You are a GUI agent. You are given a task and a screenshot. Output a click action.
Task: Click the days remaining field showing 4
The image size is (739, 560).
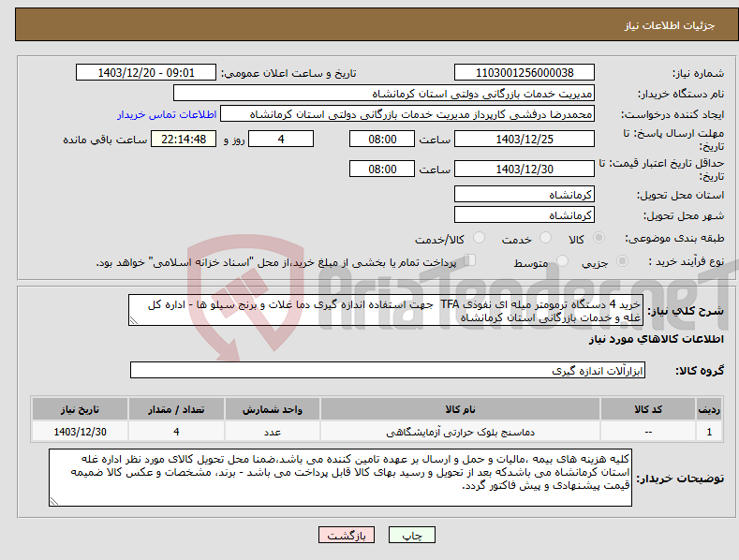pyautogui.click(x=281, y=139)
